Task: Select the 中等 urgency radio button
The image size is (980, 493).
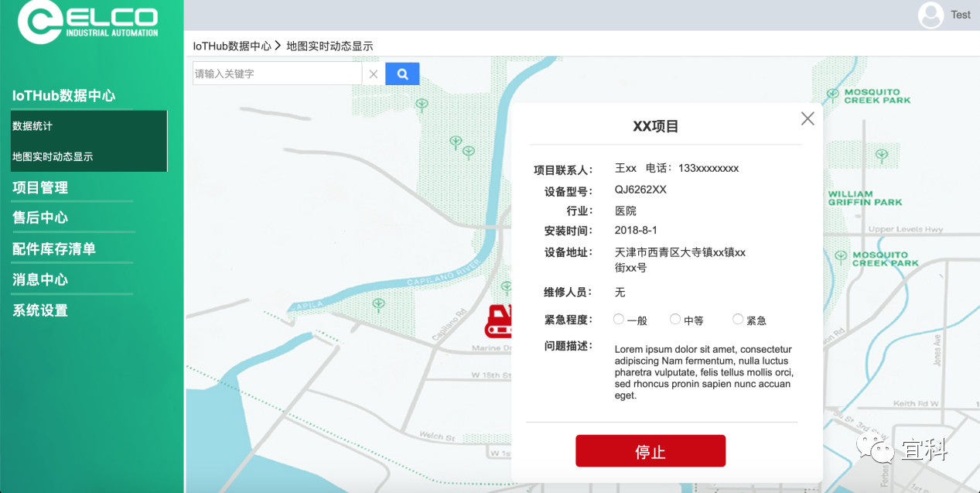Action: click(675, 319)
